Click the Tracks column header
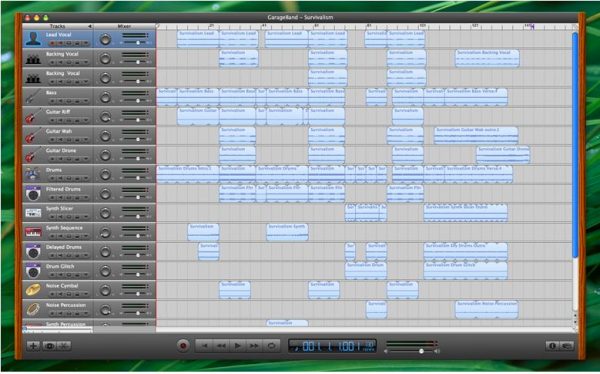Image resolution: width=600 pixels, height=374 pixels. (57, 26)
